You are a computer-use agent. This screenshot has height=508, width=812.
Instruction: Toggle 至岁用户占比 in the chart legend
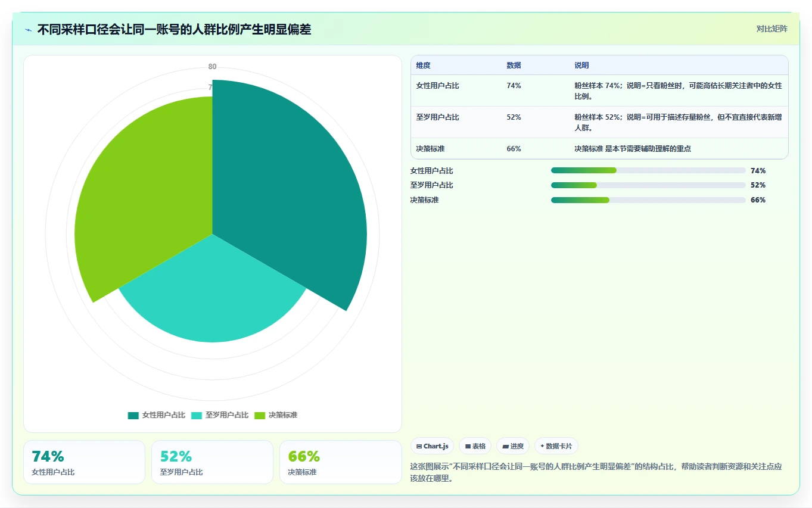point(220,415)
